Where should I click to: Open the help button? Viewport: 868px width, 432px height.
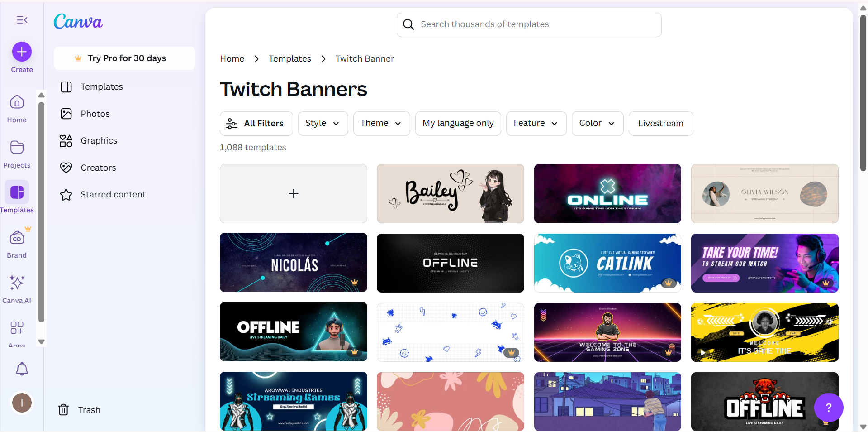pyautogui.click(x=829, y=407)
